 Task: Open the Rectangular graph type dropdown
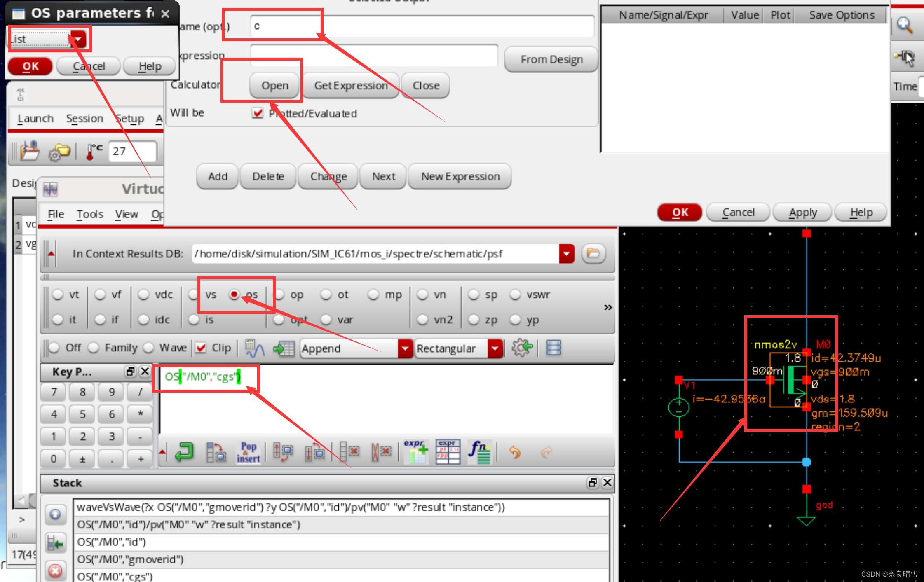point(495,348)
